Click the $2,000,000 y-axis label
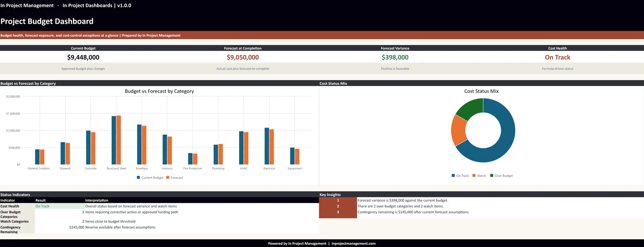Viewport: 644px width, 247px height. (x=13, y=97)
